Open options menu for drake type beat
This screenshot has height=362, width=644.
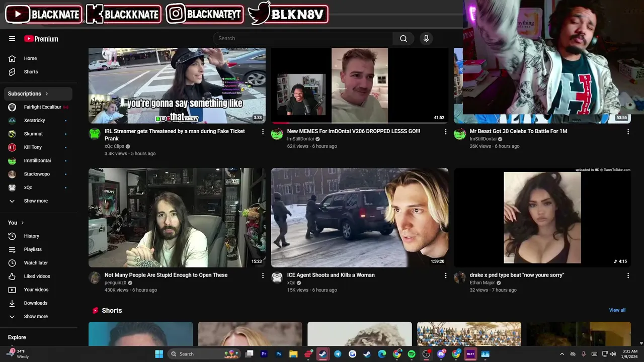click(628, 276)
